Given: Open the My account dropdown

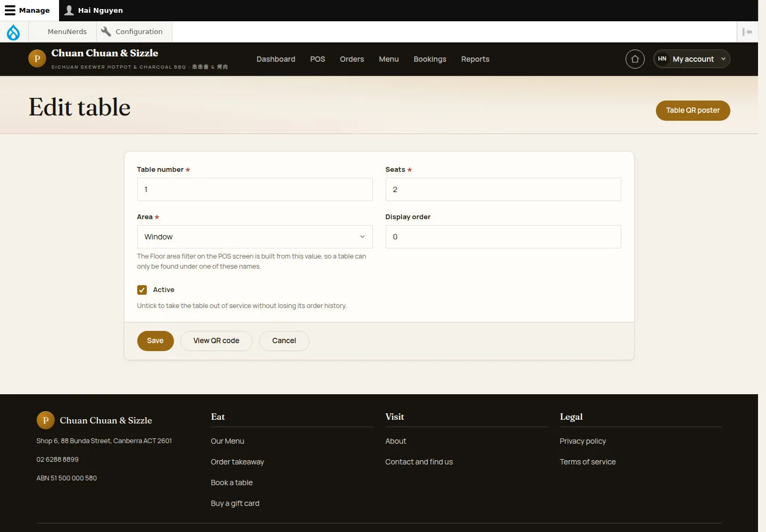Looking at the screenshot, I should [x=692, y=59].
